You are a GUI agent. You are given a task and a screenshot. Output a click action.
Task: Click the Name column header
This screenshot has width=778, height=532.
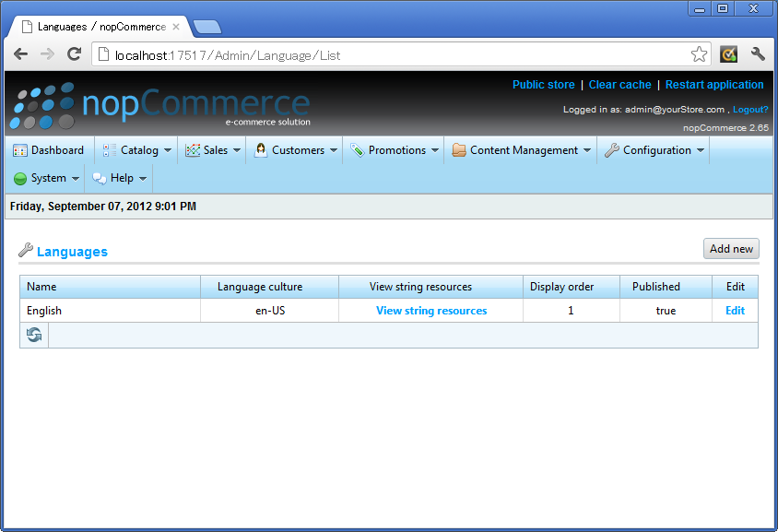(x=110, y=287)
